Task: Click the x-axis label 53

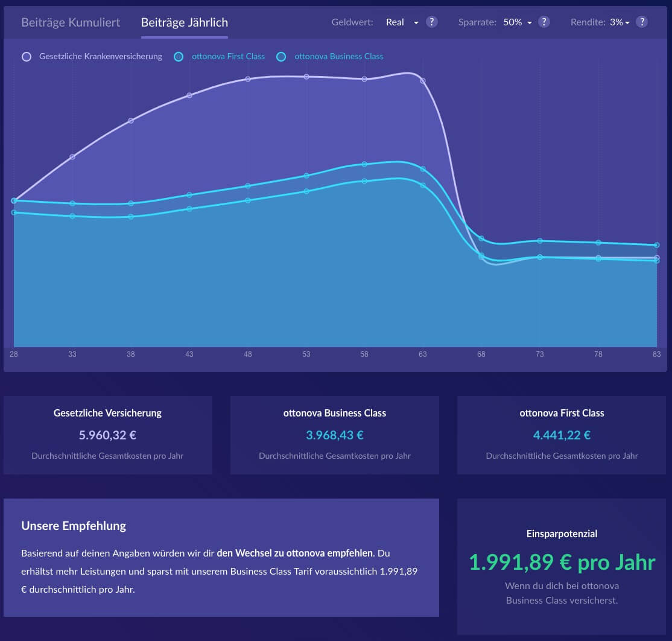Action: 306,354
